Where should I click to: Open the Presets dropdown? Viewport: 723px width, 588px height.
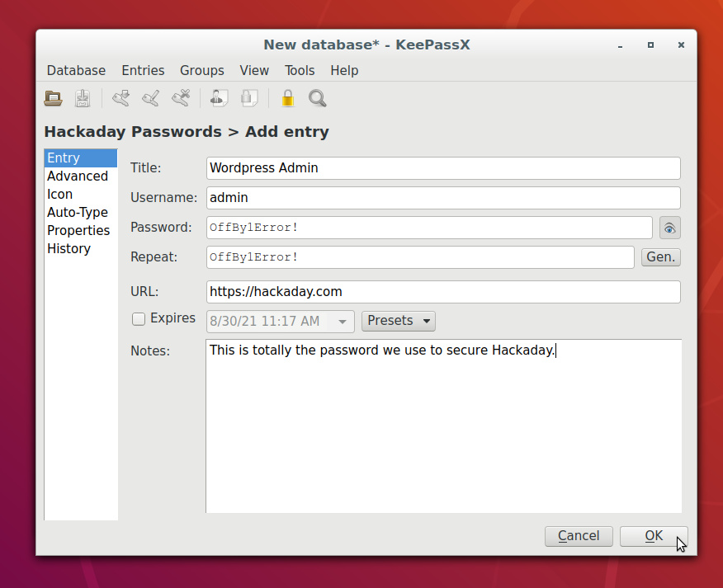click(x=399, y=321)
